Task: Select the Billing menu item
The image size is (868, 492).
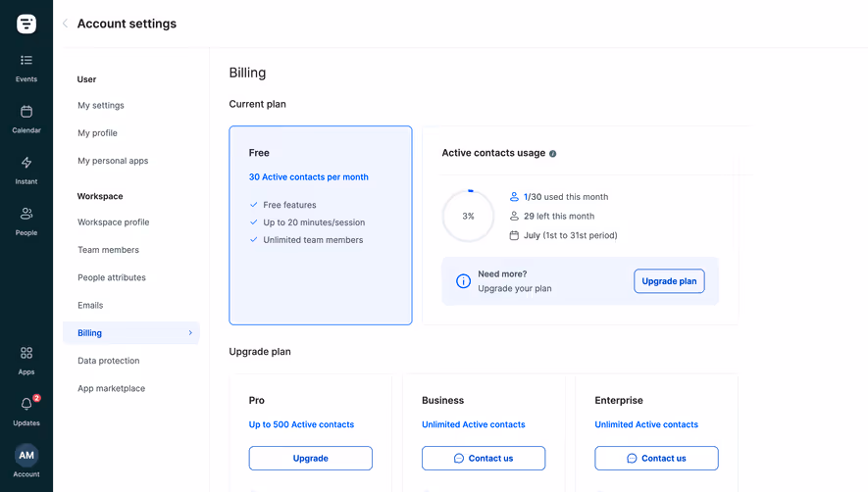Action: [131, 332]
